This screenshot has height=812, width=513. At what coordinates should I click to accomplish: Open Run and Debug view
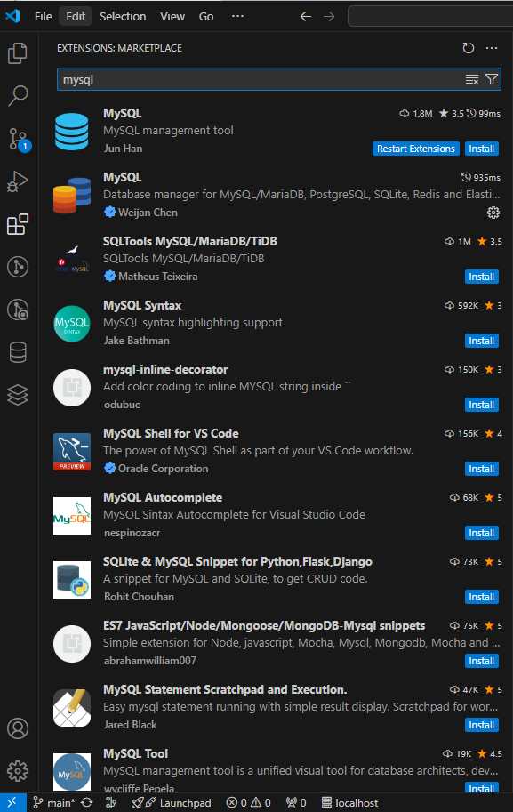click(x=18, y=181)
